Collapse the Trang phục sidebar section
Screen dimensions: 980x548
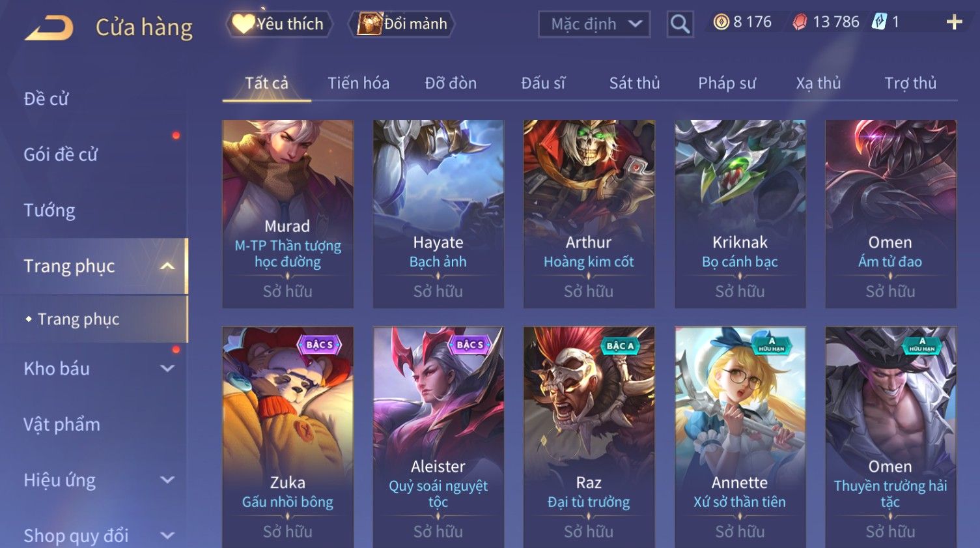tap(167, 266)
